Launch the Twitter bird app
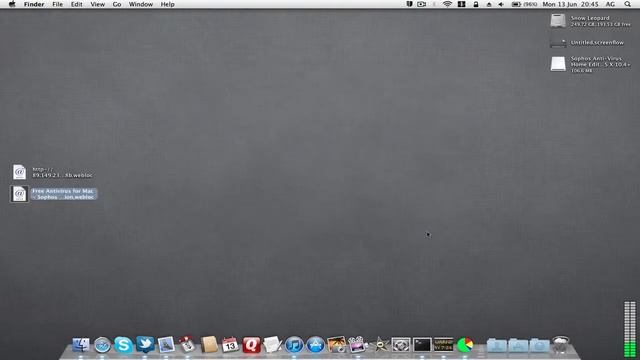The width and height of the screenshot is (640, 360). [x=145, y=344]
